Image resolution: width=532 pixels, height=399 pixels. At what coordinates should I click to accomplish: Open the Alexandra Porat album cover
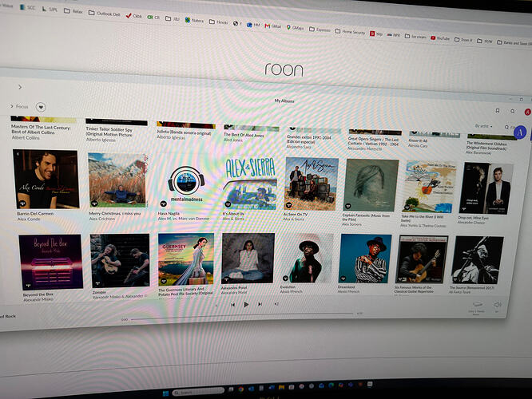[248, 259]
